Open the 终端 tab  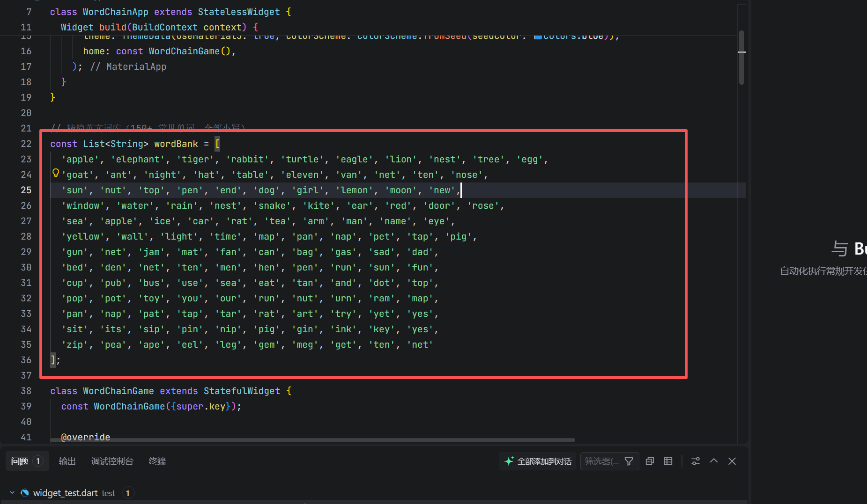coord(157,461)
